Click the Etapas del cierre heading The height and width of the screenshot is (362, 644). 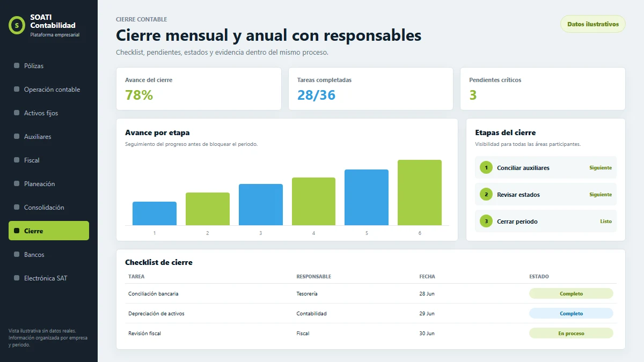point(506,132)
